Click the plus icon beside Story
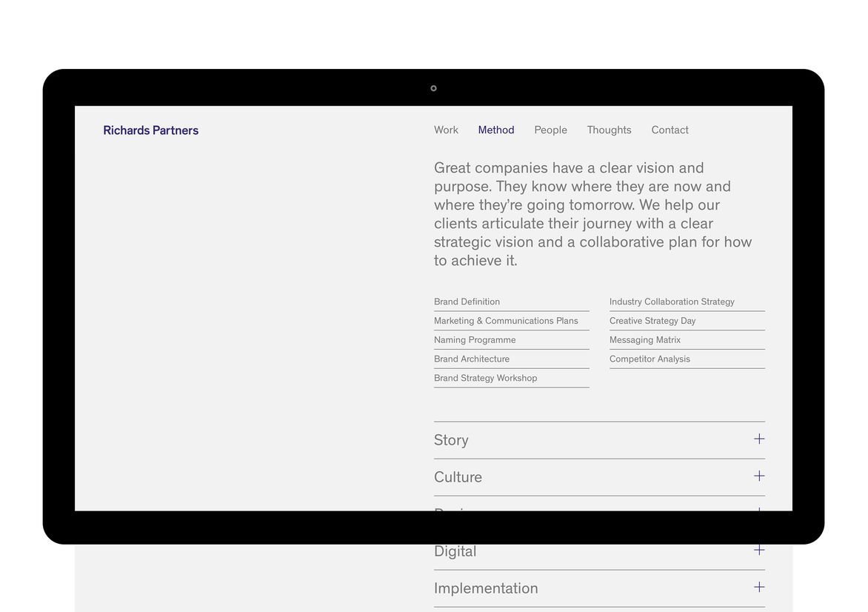Image resolution: width=868 pixels, height=612 pixels. click(x=759, y=439)
